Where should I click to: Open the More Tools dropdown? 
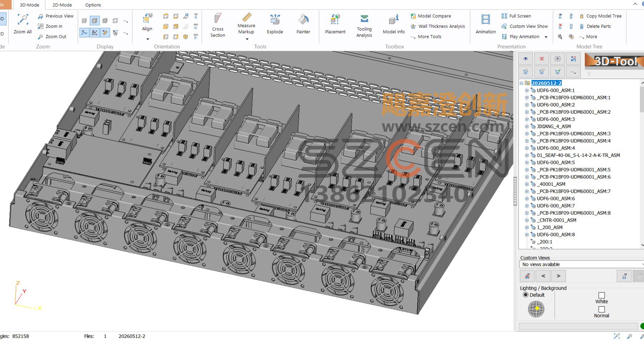pos(426,36)
